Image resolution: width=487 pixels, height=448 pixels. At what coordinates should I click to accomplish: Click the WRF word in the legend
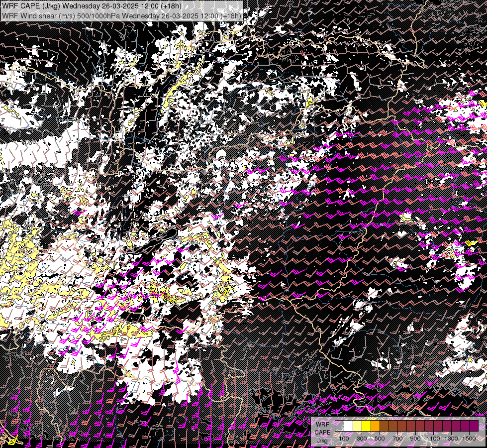point(322,425)
